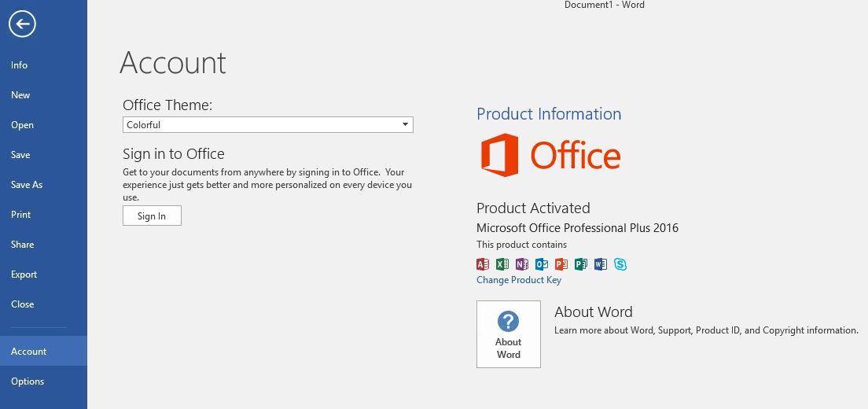This screenshot has width=868, height=409.
Task: Click the 'Get to your documents' description
Action: 267,184
